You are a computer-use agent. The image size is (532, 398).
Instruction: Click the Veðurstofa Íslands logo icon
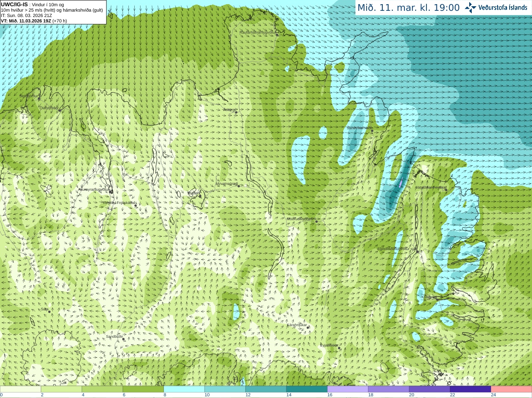tap(470, 7)
